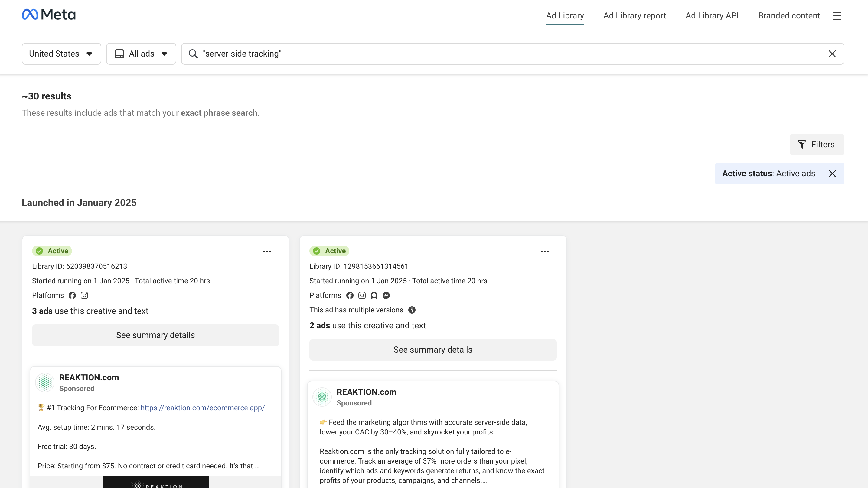868x488 pixels.
Task: Click the Facebook platform icon on first ad
Action: [x=72, y=295]
